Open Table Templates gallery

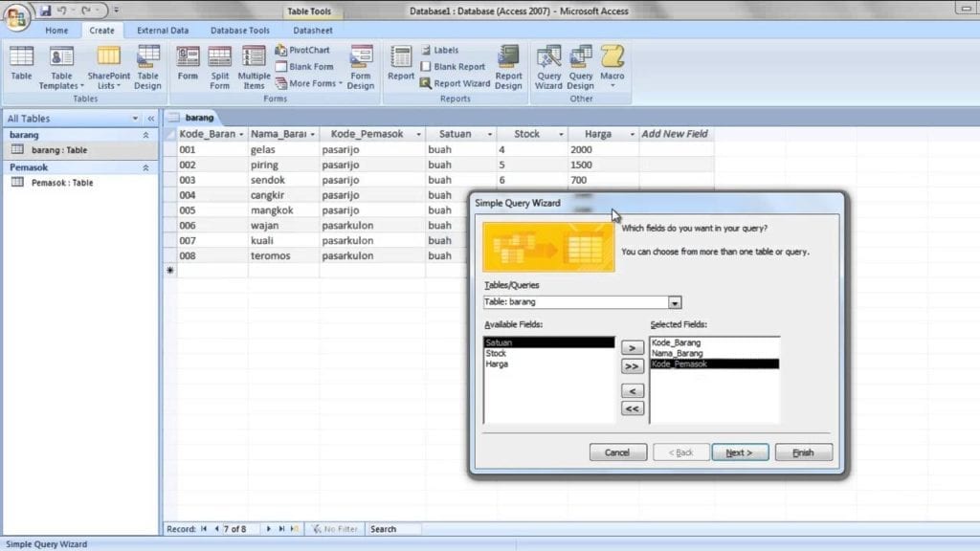pos(61,68)
